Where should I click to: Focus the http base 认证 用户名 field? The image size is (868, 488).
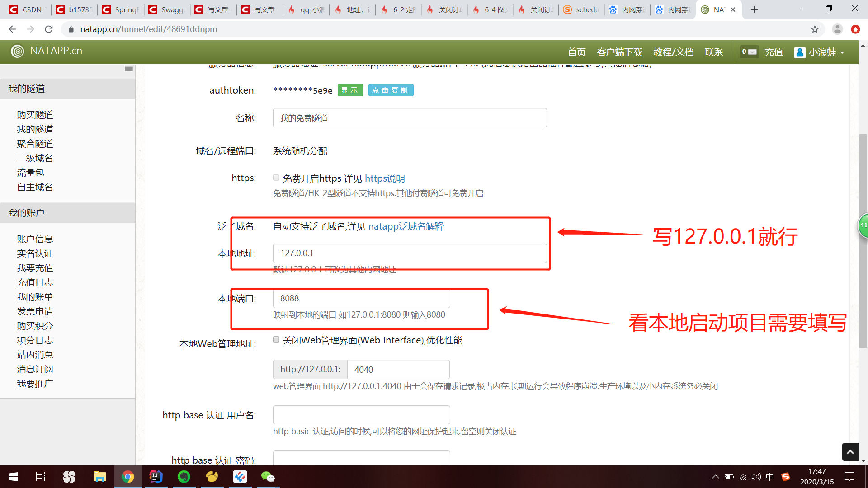coord(361,415)
